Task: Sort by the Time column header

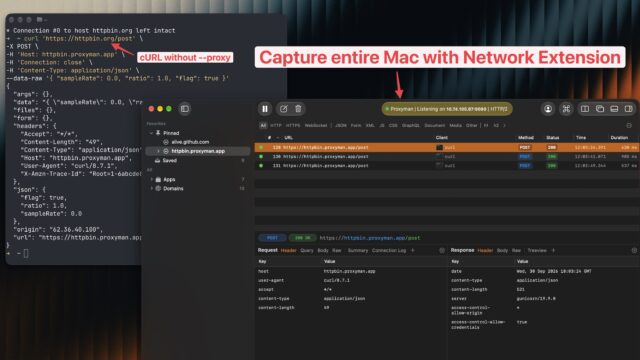Action: pyautogui.click(x=581, y=138)
